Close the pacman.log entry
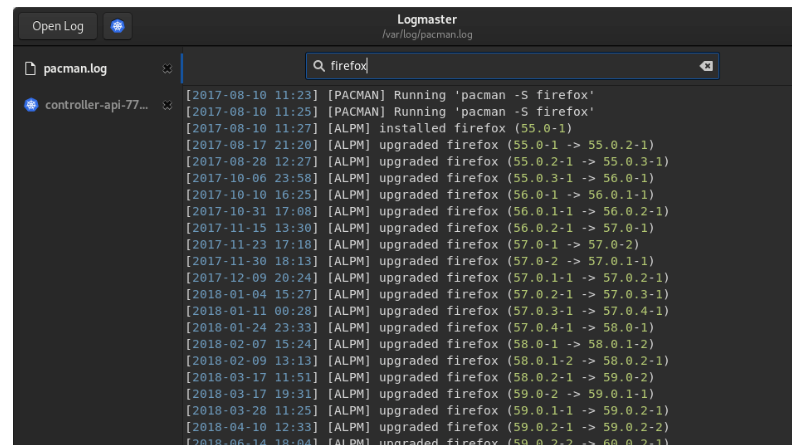The width and height of the screenshot is (792, 445). tap(167, 69)
